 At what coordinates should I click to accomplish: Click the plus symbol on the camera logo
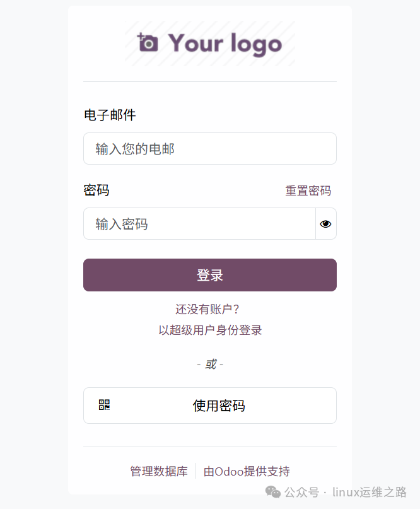point(140,35)
